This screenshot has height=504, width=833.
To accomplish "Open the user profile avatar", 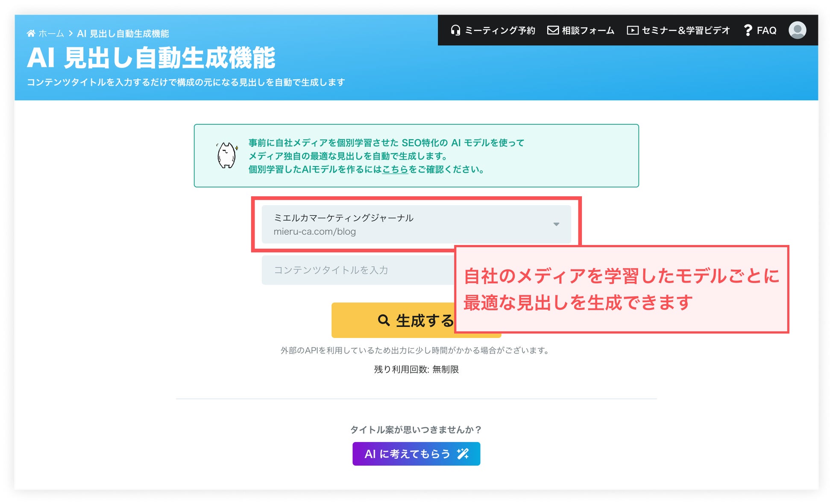I will click(x=797, y=30).
